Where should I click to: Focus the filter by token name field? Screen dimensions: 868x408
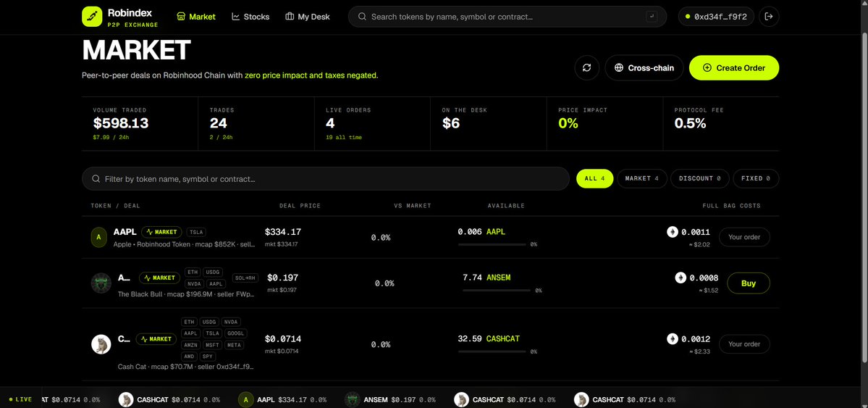click(326, 179)
